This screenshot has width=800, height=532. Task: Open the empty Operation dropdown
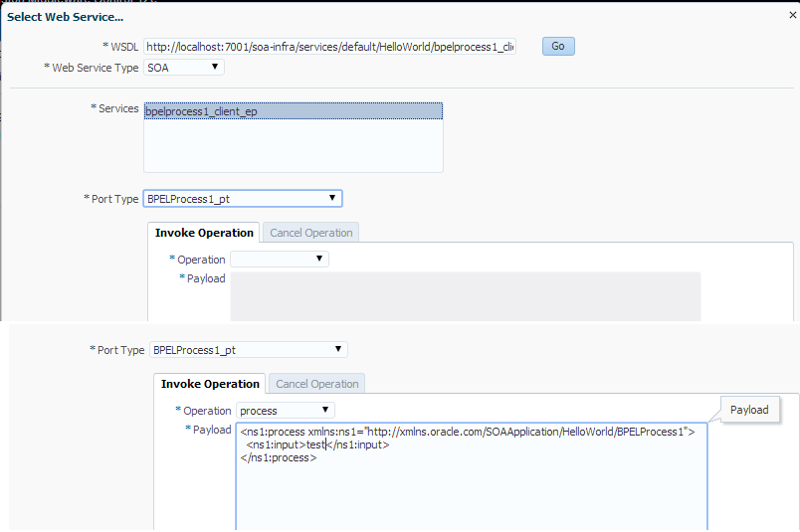pyautogui.click(x=280, y=260)
